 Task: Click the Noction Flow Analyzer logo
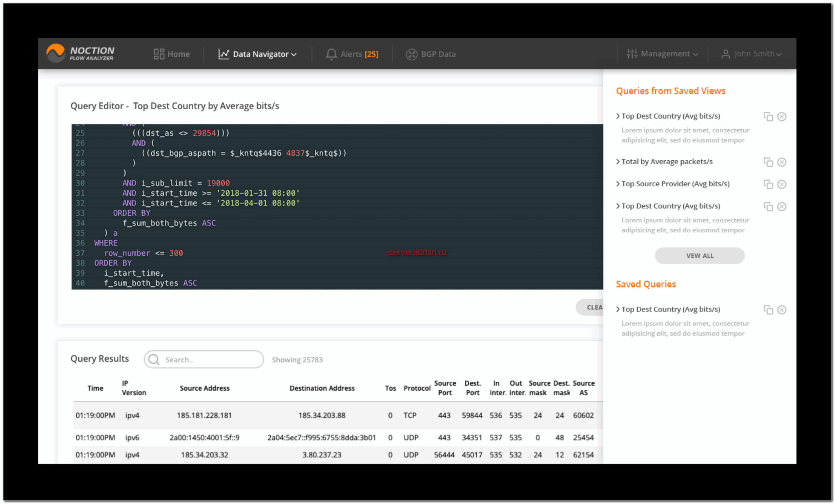click(x=80, y=53)
